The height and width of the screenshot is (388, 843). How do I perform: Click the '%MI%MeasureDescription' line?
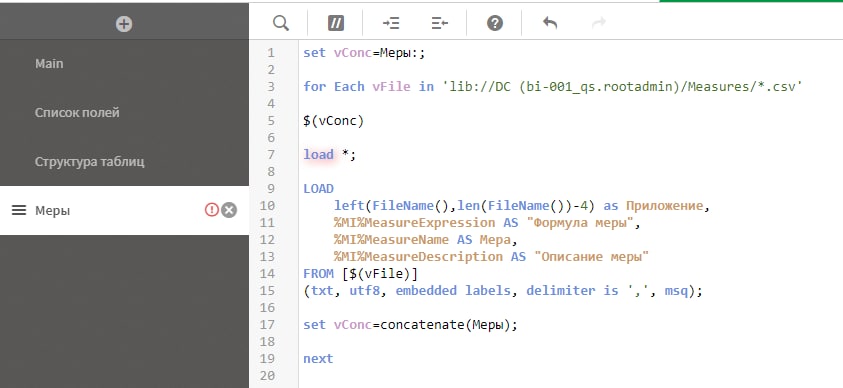[x=491, y=256]
